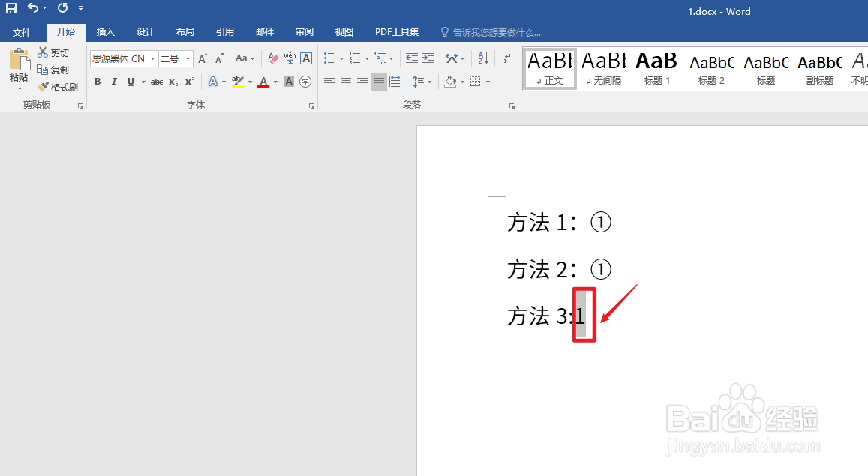This screenshot has height=476, width=868.
Task: Toggle italic formatting
Action: coord(114,82)
